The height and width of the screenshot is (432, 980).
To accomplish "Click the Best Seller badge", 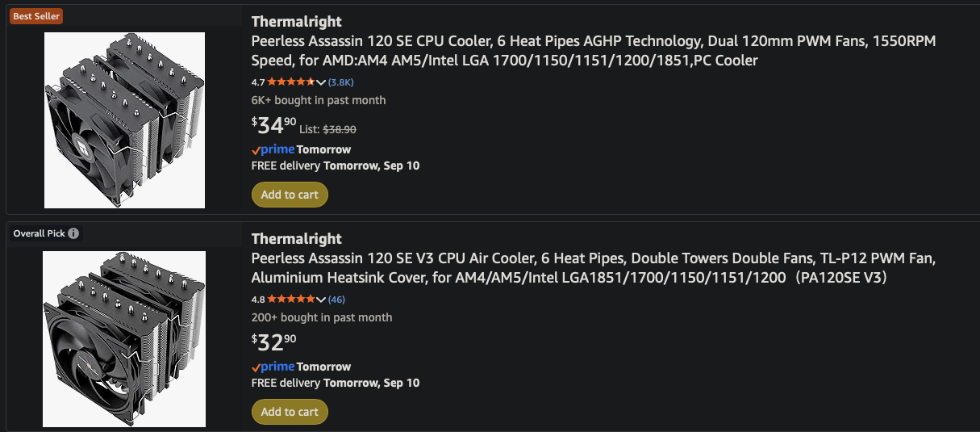I will [36, 16].
